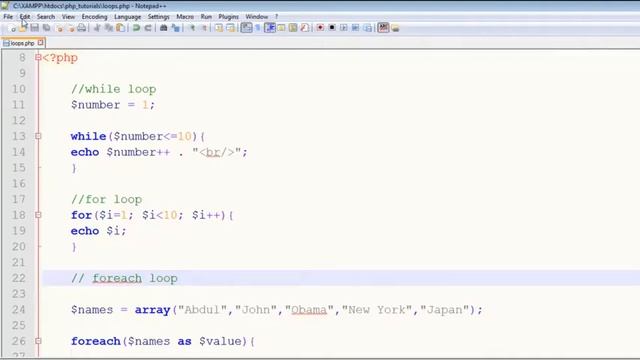
Task: Close the loops.php tab with its X
Action: coord(40,42)
